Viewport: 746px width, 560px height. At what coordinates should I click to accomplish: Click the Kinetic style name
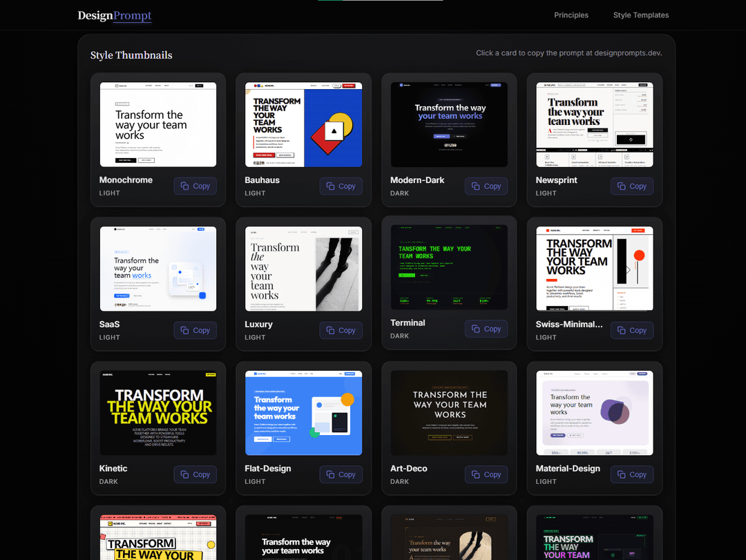(113, 468)
